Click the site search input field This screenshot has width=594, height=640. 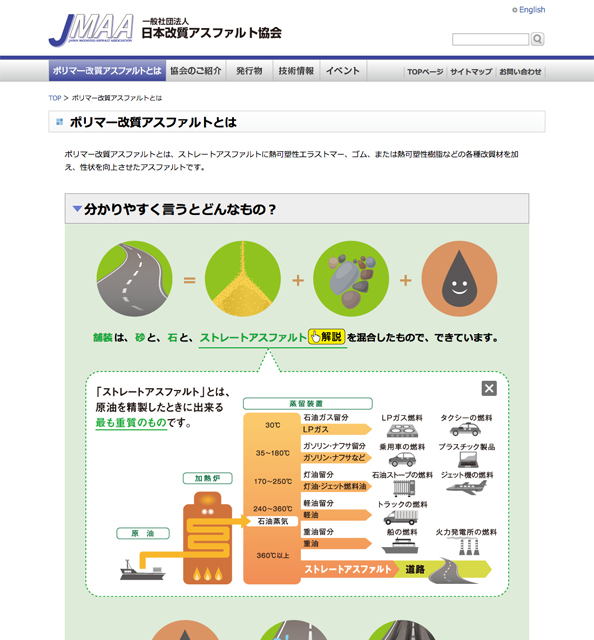click(x=490, y=39)
